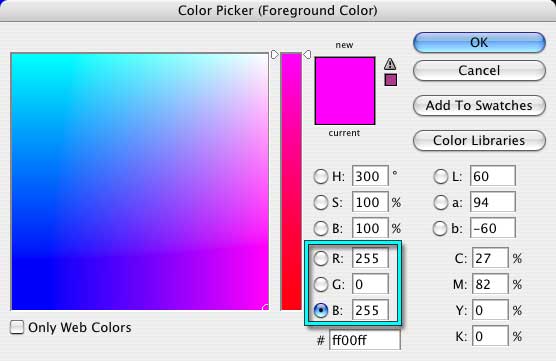Select the HSB brightness B radio button
Screen dimensions: 556x361
coord(321,228)
